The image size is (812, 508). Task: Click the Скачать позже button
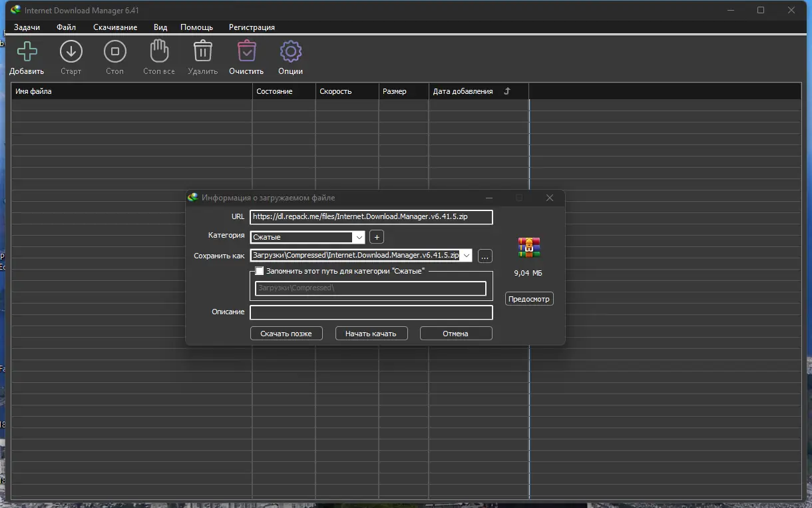coord(286,334)
